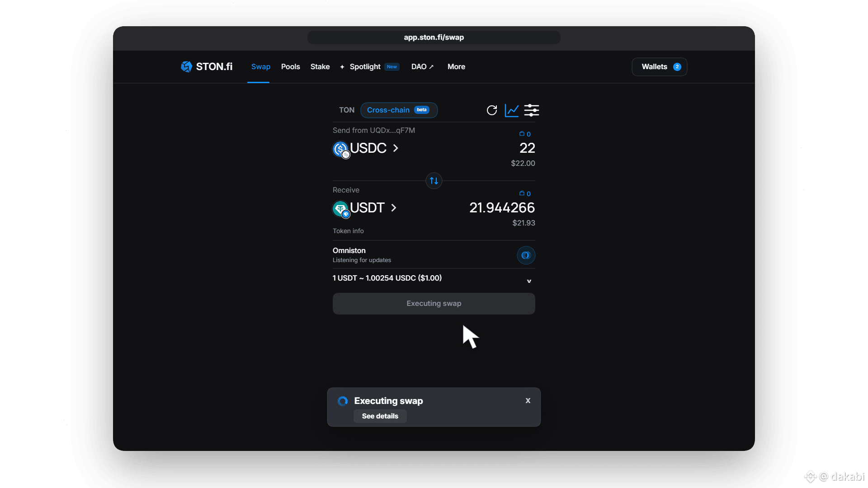Expand the exchange rate details
Viewport: 868px width, 488px height.
click(x=529, y=281)
